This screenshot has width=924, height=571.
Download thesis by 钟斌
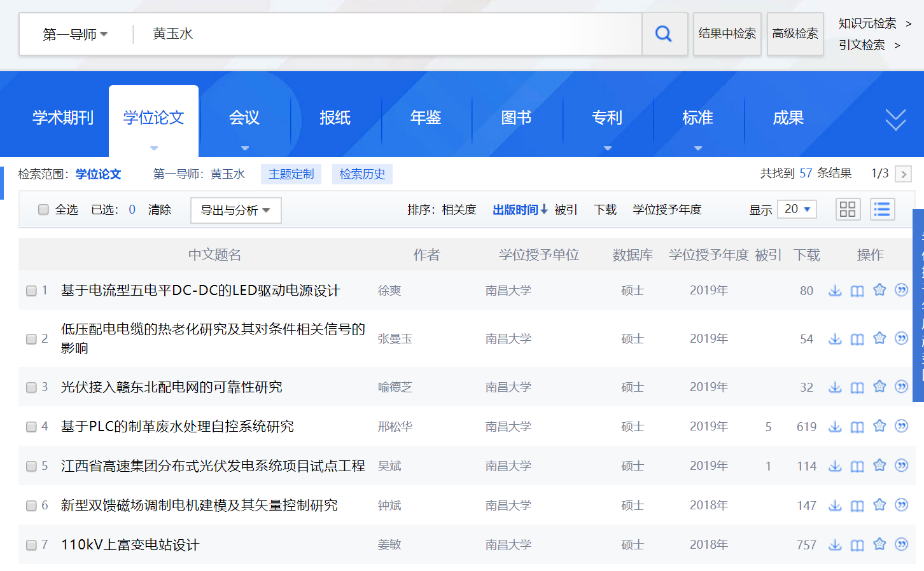tap(835, 506)
